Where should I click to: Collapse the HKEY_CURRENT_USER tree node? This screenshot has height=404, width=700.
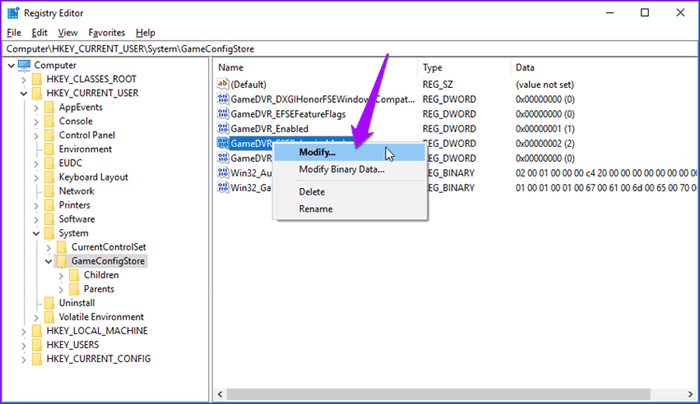(x=24, y=93)
